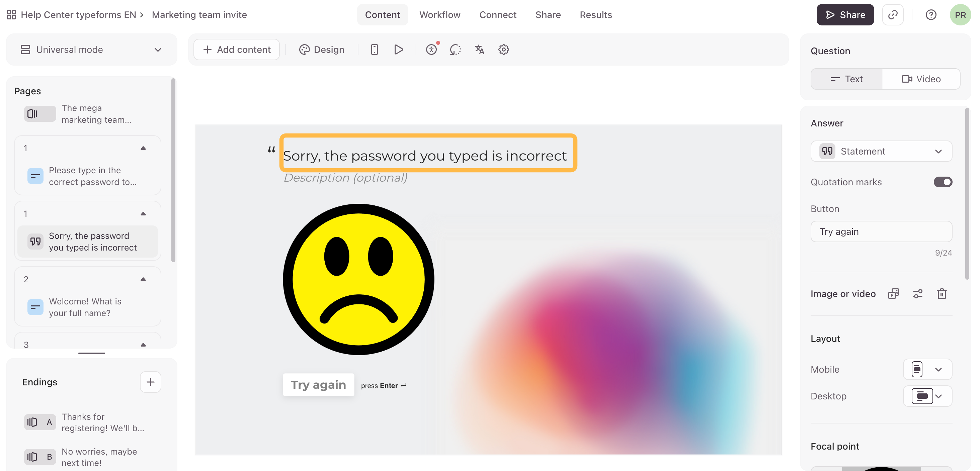980x471 pixels.
Task: Open image adjustment sliders icon
Action: [x=918, y=293]
